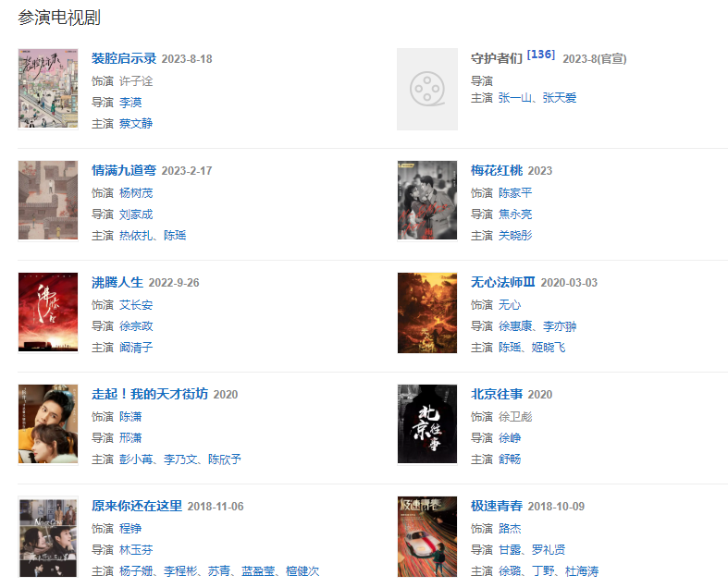This screenshot has width=728, height=588.
Task: Open the 走起！我的天才街坊 poster
Action: [48, 423]
